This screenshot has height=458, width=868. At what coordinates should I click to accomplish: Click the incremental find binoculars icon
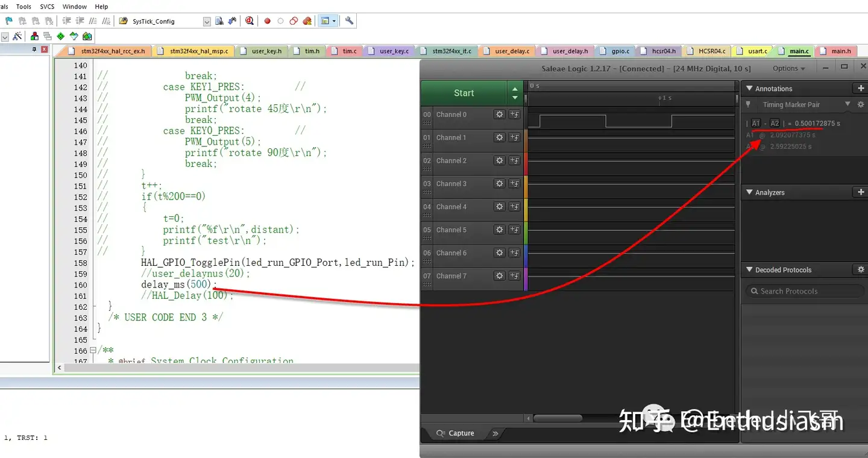231,21
